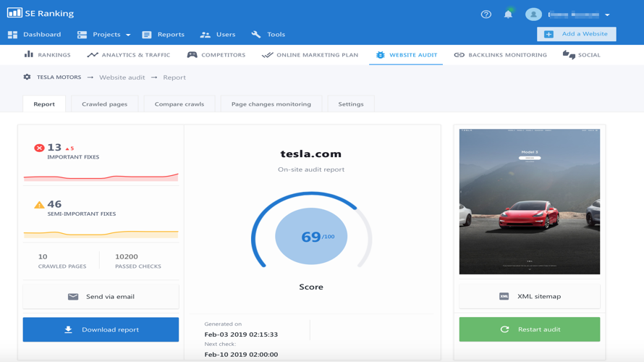This screenshot has height=362, width=644.
Task: Click the user profile avatar icon
Action: [x=533, y=14]
